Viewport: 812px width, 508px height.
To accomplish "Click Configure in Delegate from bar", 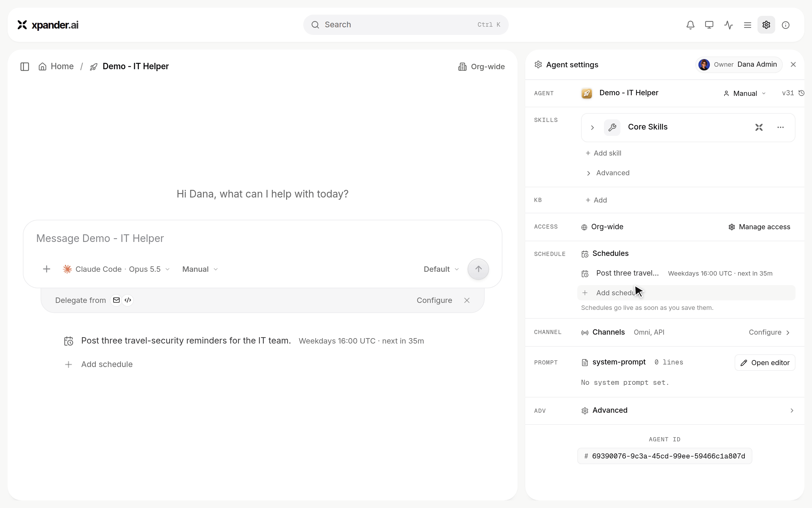I will click(x=434, y=300).
